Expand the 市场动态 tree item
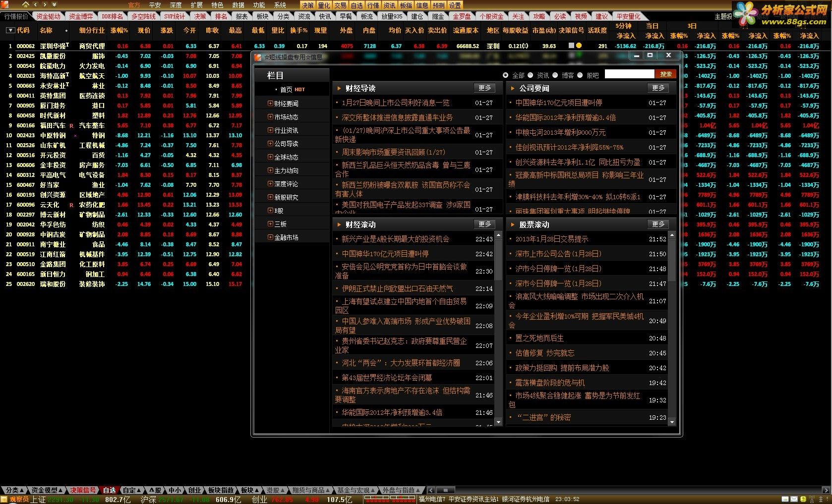The image size is (832, 504). (270, 117)
